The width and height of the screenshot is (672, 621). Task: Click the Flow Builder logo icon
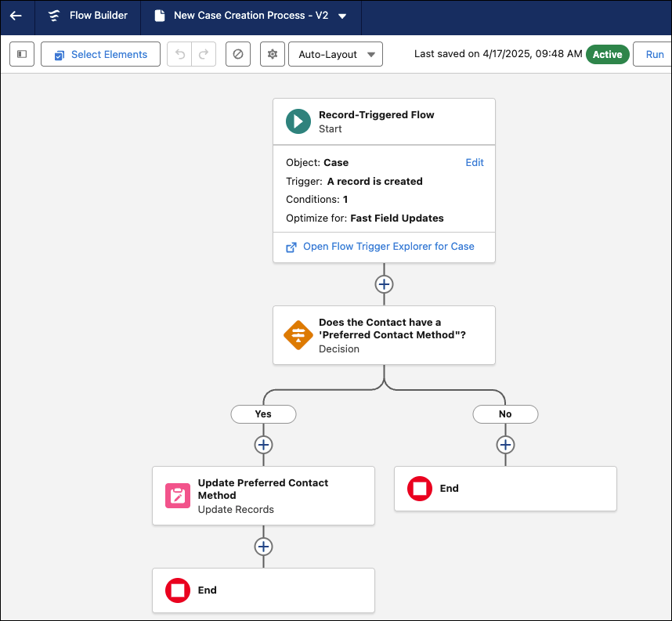(x=54, y=16)
